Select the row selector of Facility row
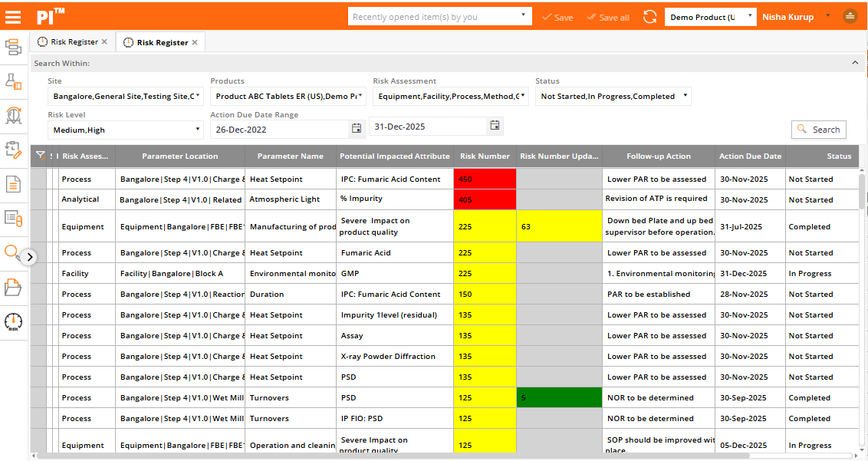The height and width of the screenshot is (461, 868). [x=39, y=273]
